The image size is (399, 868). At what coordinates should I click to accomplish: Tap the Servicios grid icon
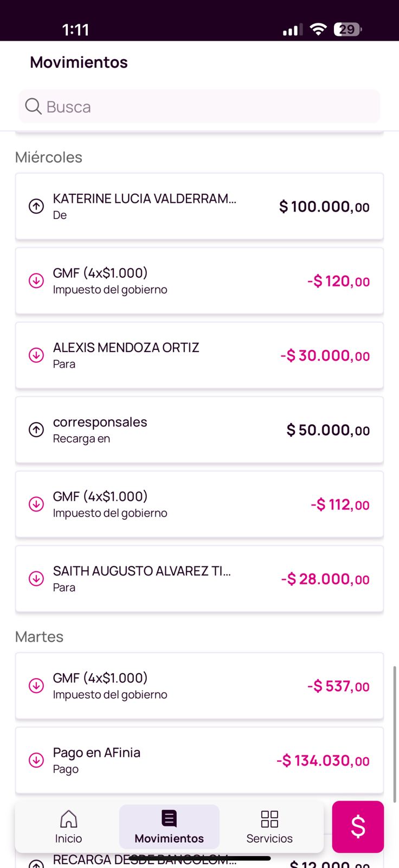point(269,819)
